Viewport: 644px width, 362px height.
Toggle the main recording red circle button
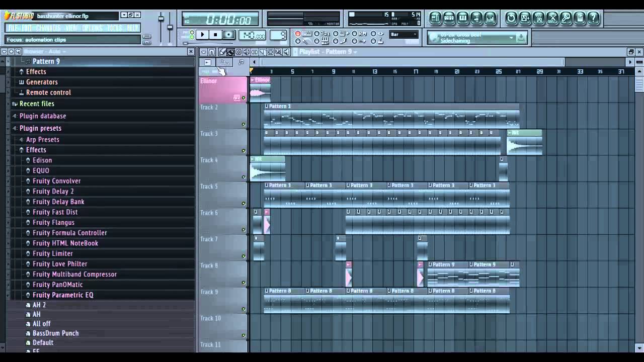click(298, 34)
